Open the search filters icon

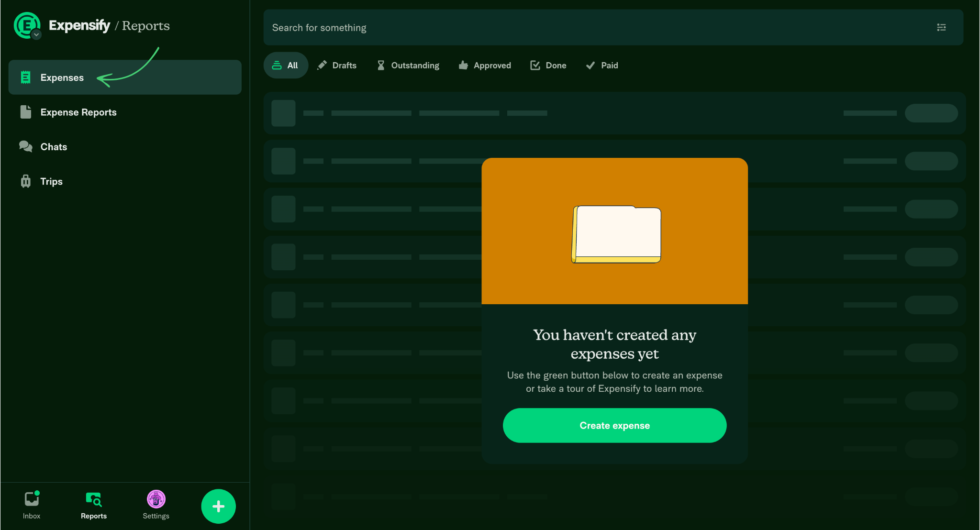coord(941,28)
